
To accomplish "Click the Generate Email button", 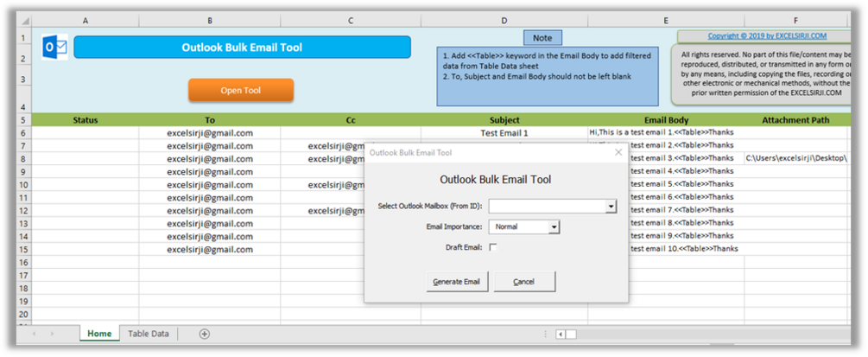I will pyautogui.click(x=457, y=282).
